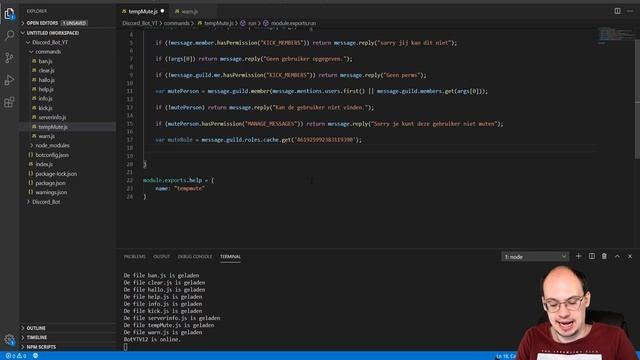Select the Terminal panel tab
Viewport: 640px width, 360px height.
pyautogui.click(x=230, y=257)
